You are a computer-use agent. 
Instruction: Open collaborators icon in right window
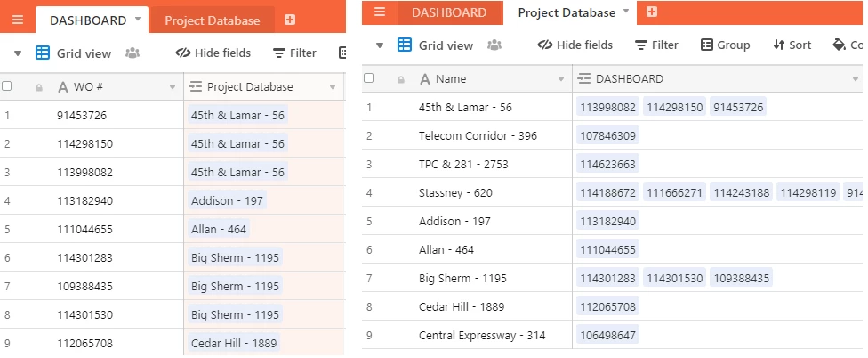click(x=494, y=45)
